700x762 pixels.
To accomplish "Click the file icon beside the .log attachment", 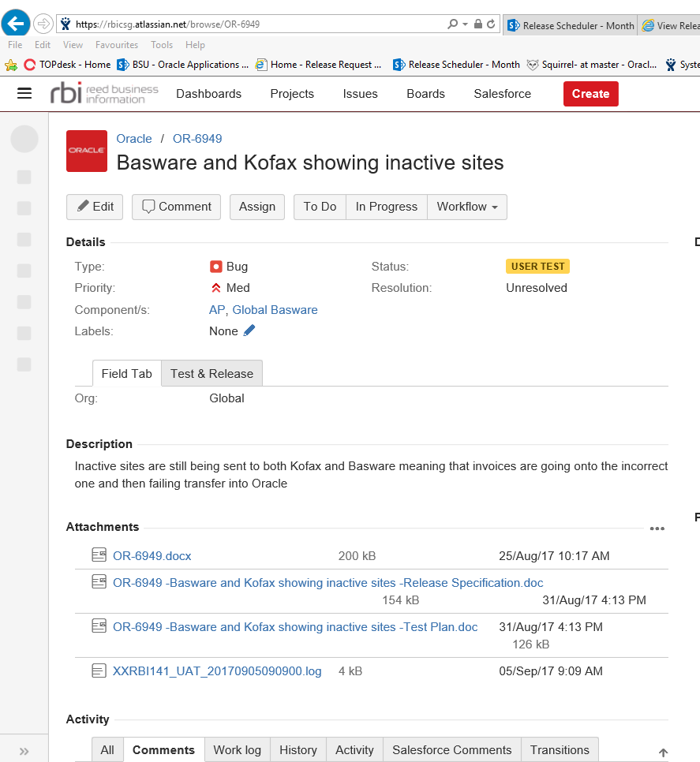I will click(x=99, y=671).
